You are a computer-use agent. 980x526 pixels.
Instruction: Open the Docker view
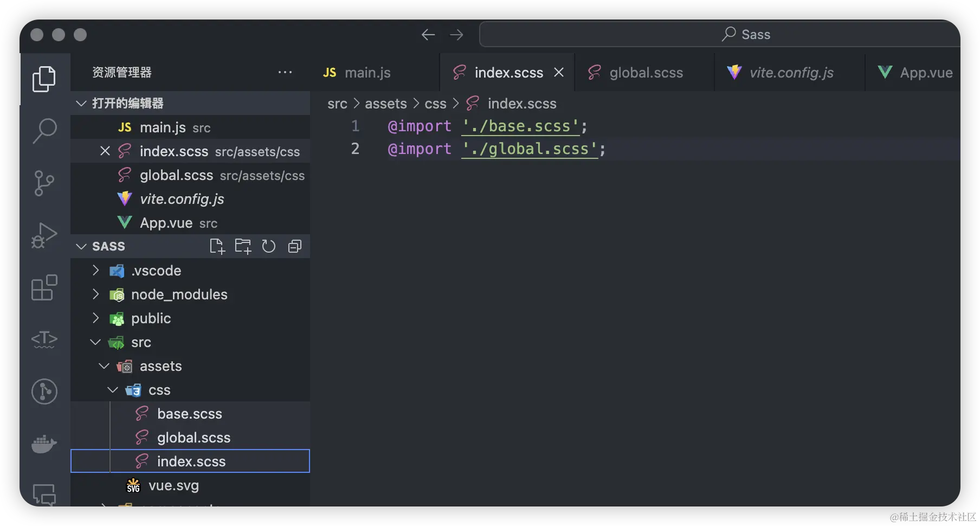(x=44, y=444)
